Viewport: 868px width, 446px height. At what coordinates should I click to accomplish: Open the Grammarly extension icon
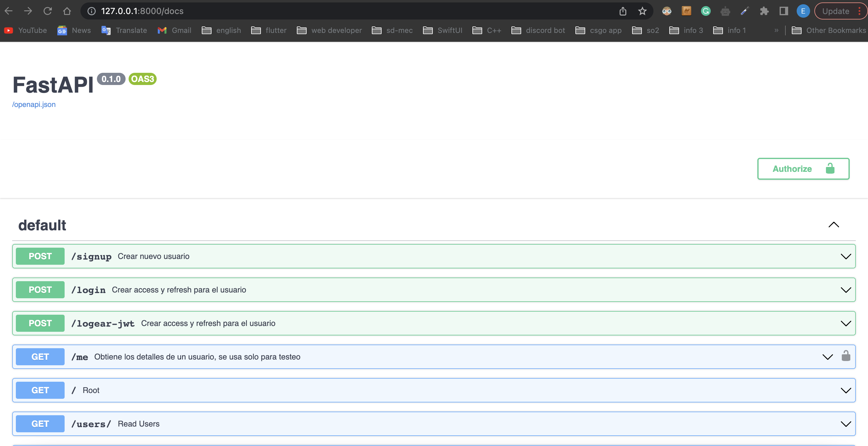[706, 11]
